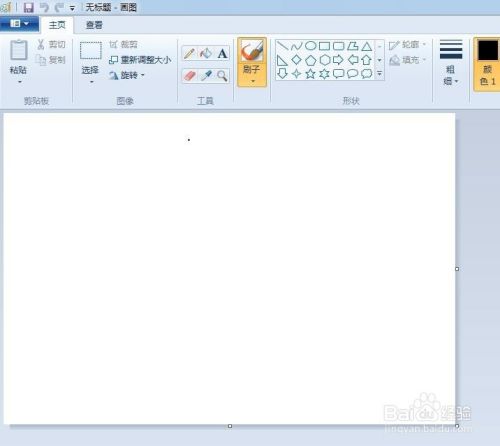Open the Paint file menu button
The height and width of the screenshot is (446, 500).
click(x=19, y=24)
